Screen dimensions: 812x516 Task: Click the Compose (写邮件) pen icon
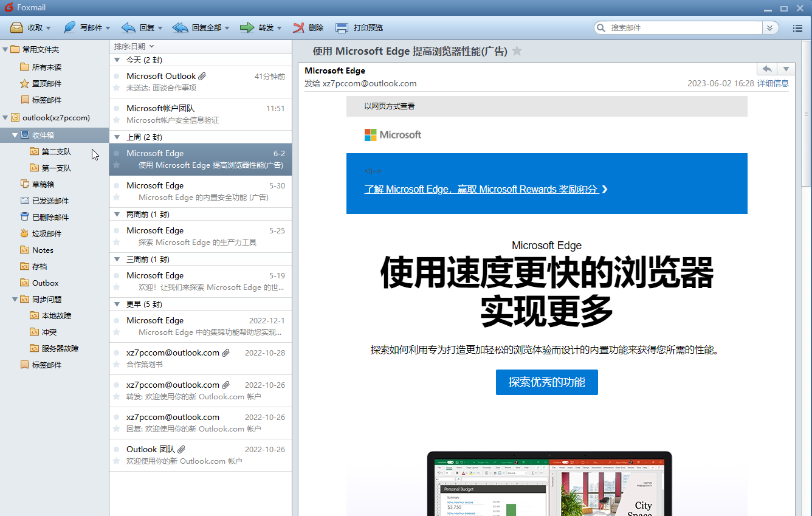tap(69, 27)
